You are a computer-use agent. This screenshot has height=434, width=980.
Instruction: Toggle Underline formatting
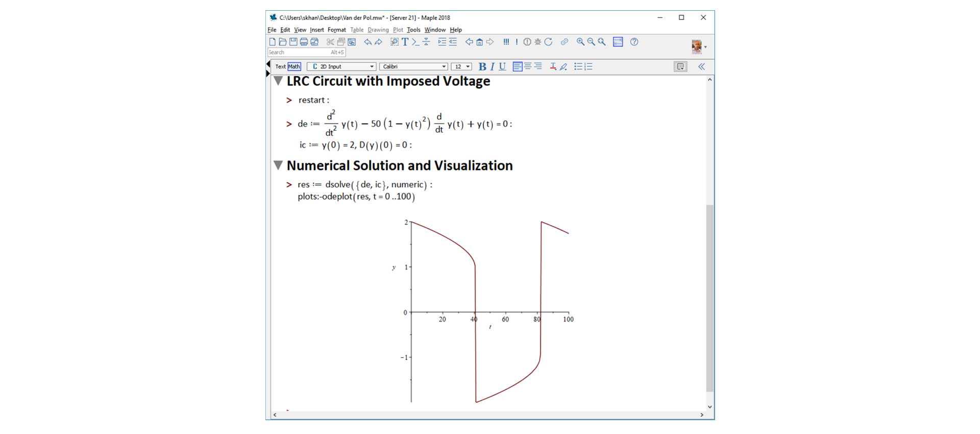pos(502,66)
